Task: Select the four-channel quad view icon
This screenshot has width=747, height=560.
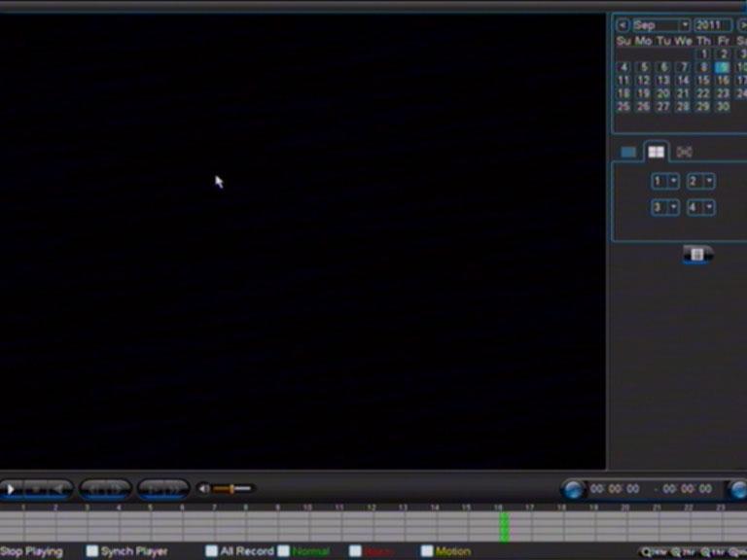Action: pos(657,152)
